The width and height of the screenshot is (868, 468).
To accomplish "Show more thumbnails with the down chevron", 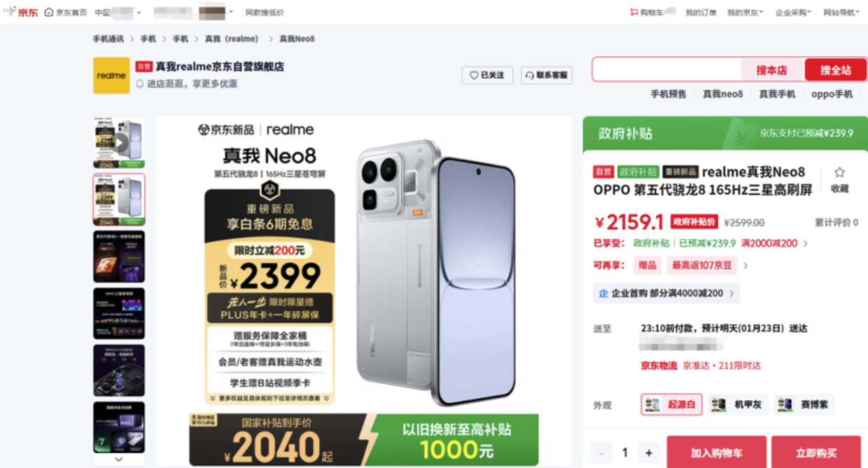I will click(x=118, y=460).
